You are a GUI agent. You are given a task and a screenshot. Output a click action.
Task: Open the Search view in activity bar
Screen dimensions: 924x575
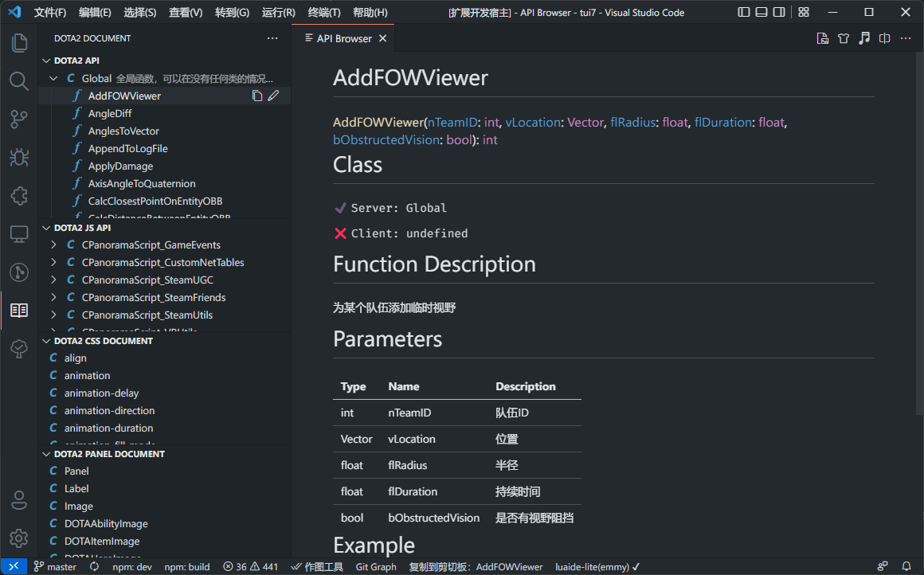point(19,80)
